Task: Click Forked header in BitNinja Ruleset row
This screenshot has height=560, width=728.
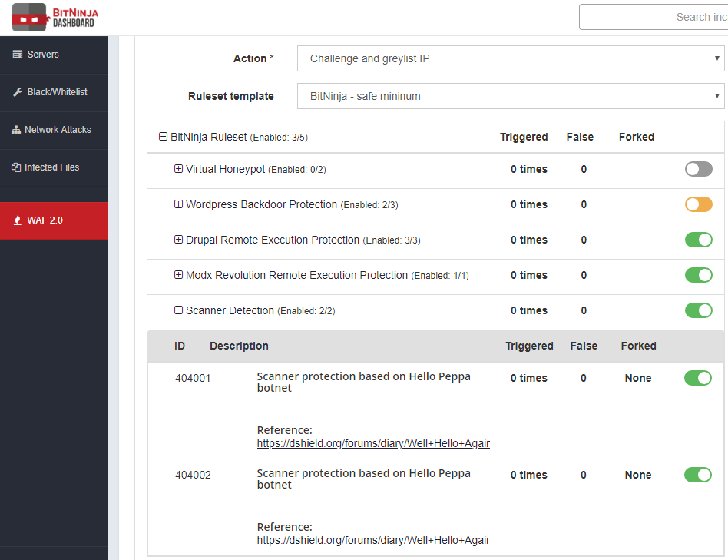Action: (x=637, y=137)
